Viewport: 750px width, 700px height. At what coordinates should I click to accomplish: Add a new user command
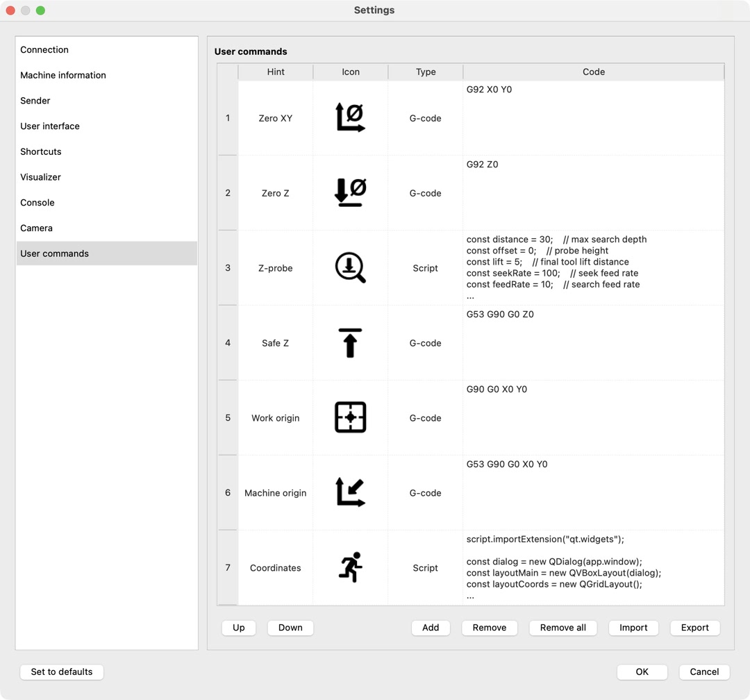pyautogui.click(x=431, y=627)
